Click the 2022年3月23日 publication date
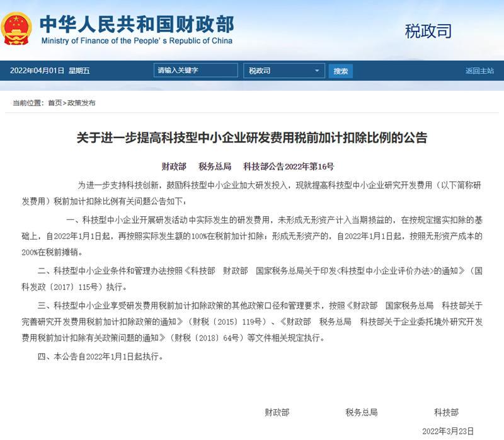This screenshot has height=440, width=504. point(447,431)
